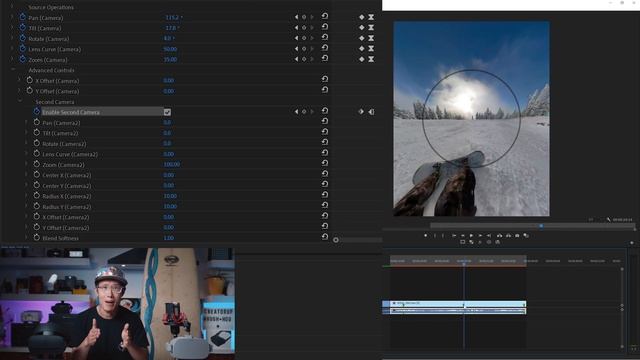Export frame with the camera icon
Screen dimensions: 640x360
517,236
